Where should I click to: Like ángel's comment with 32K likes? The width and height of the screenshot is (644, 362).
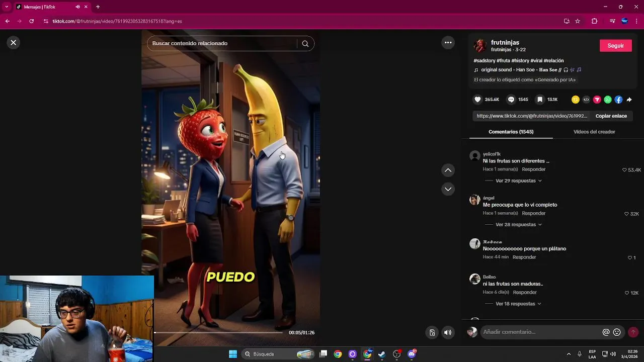click(x=626, y=214)
